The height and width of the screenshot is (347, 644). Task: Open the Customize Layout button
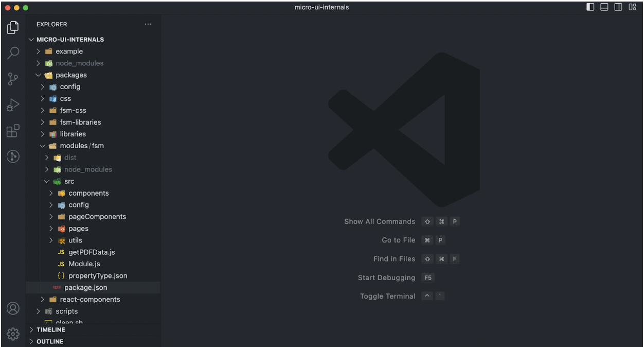click(632, 7)
